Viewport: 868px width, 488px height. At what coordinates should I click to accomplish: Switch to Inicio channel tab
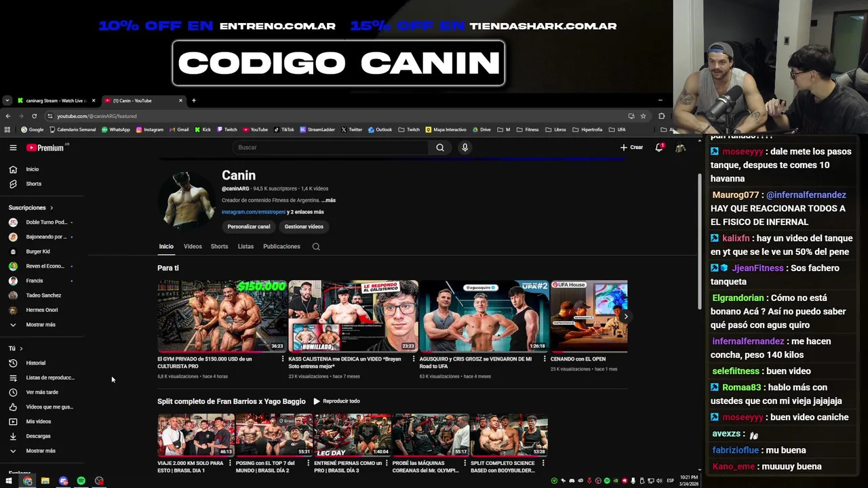(x=166, y=247)
